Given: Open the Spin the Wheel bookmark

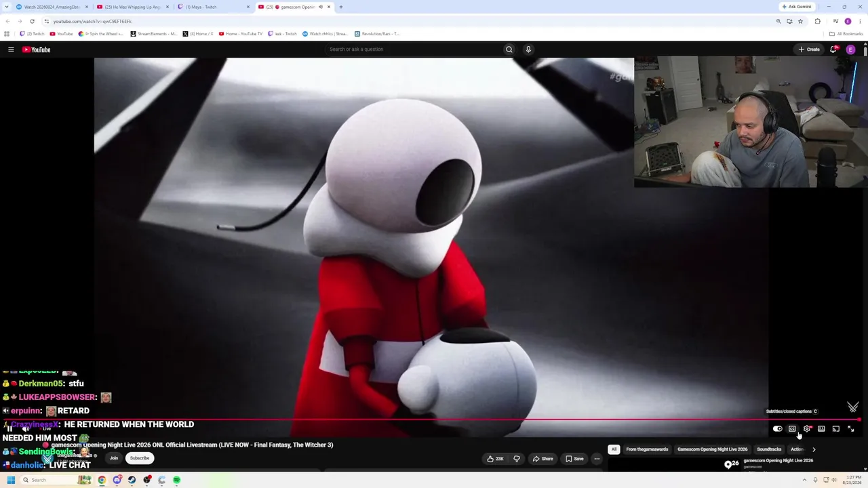Looking at the screenshot, I should click(x=101, y=34).
